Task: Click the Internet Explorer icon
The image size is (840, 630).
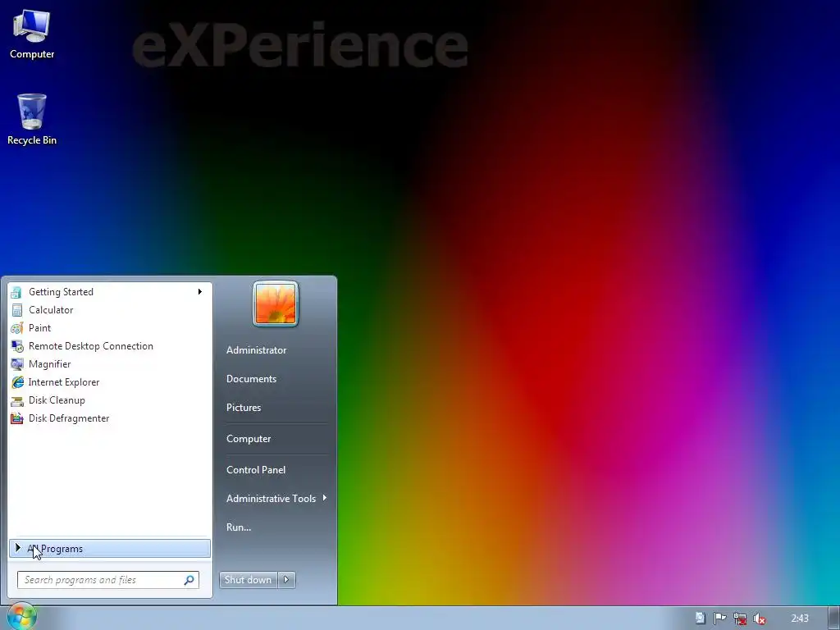Action: pyautogui.click(x=16, y=382)
